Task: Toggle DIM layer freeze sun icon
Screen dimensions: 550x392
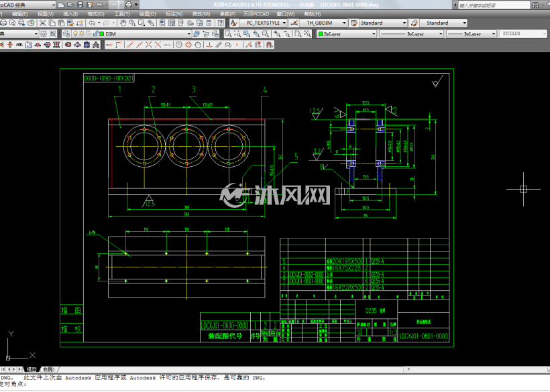Action: 82,34
